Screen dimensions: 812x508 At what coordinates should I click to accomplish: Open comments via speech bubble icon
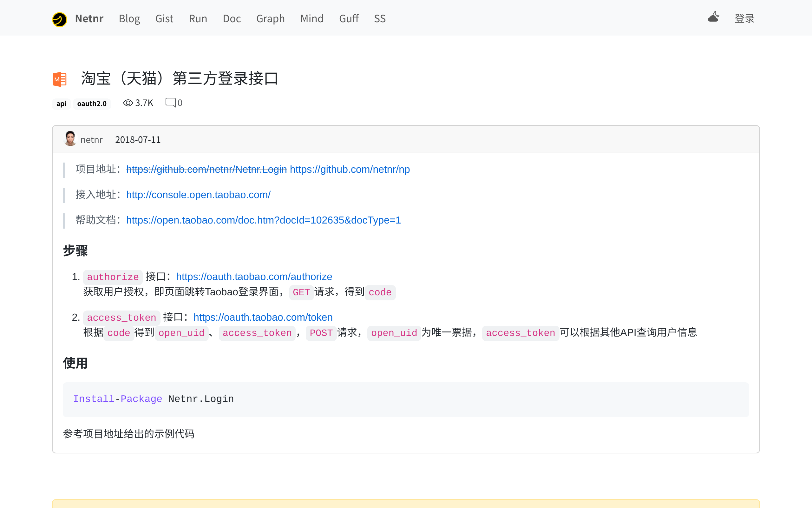coord(170,103)
